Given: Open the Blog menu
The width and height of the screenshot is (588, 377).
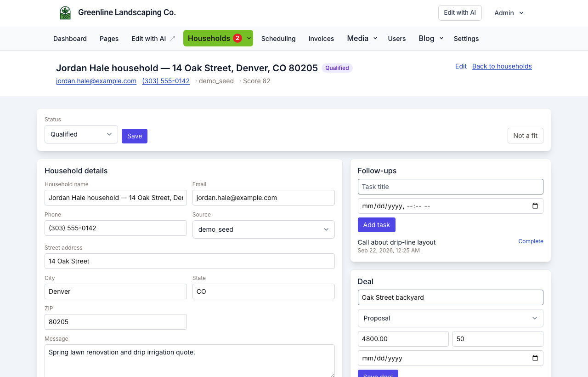Looking at the screenshot, I should [426, 38].
